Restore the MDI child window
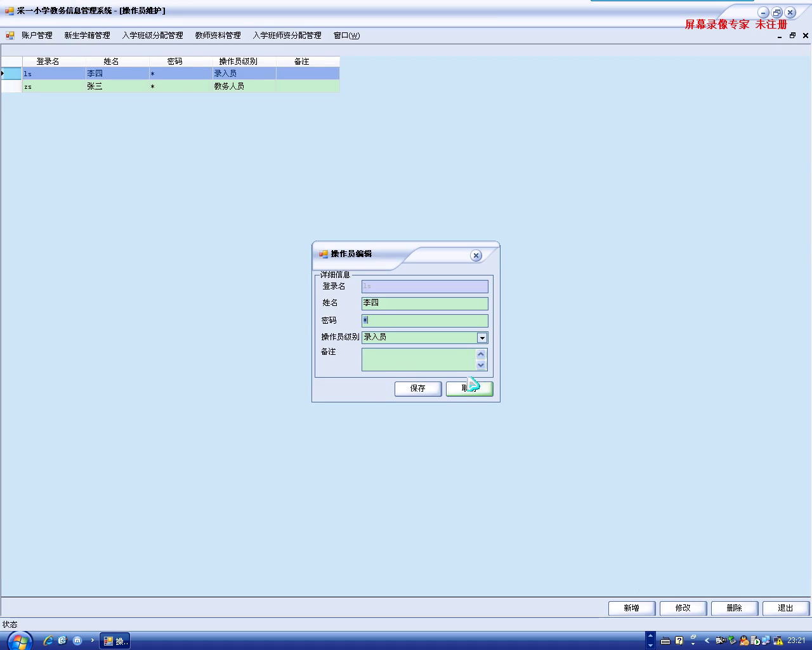The image size is (812, 650). (x=792, y=36)
